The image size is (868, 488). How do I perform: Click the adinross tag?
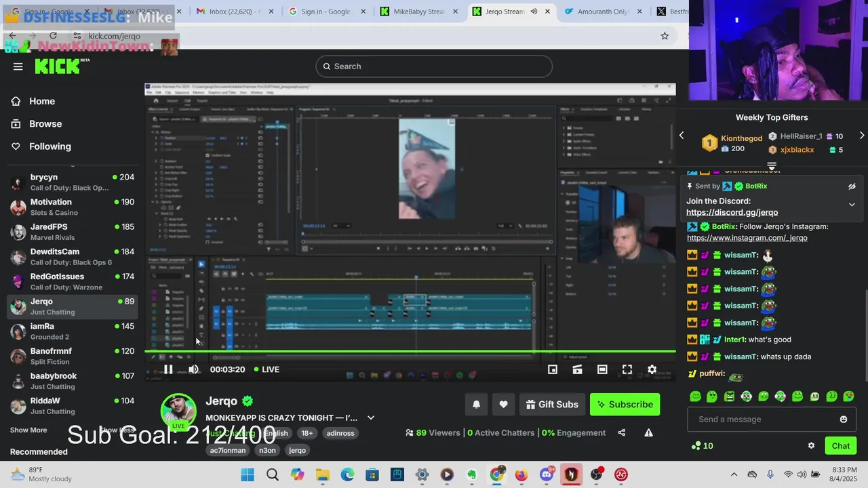(340, 433)
